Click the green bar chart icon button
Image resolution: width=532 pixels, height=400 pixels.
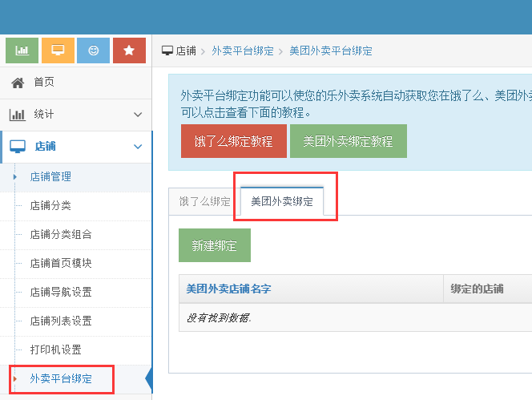pos(22,51)
